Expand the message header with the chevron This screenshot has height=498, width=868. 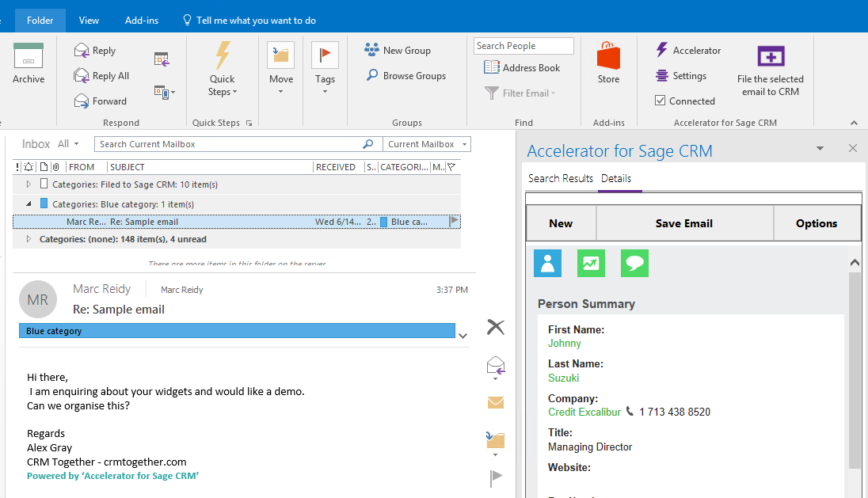(463, 336)
